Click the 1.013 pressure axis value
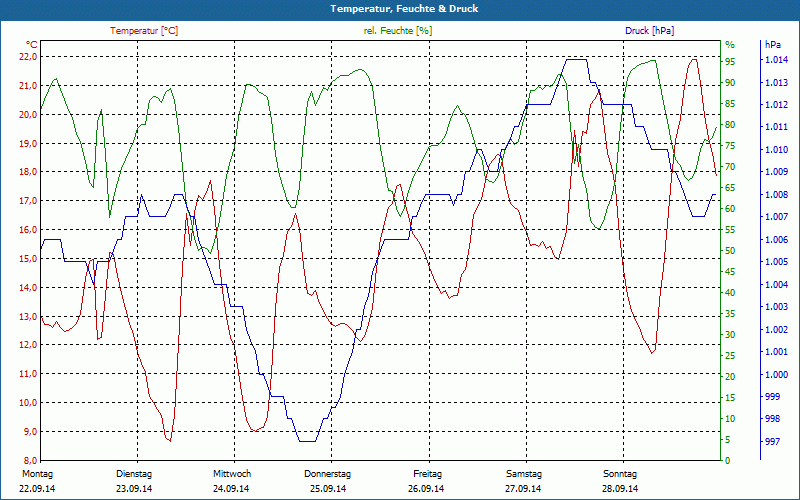 click(776, 82)
